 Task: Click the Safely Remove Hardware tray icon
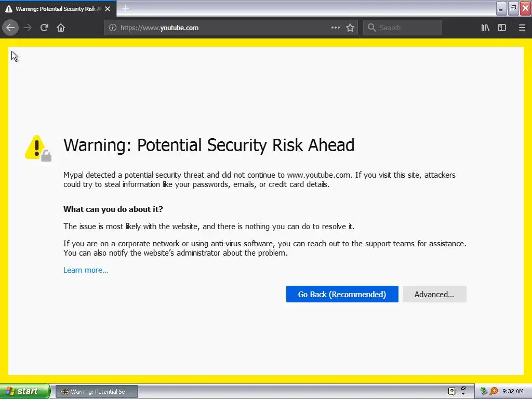(484, 392)
